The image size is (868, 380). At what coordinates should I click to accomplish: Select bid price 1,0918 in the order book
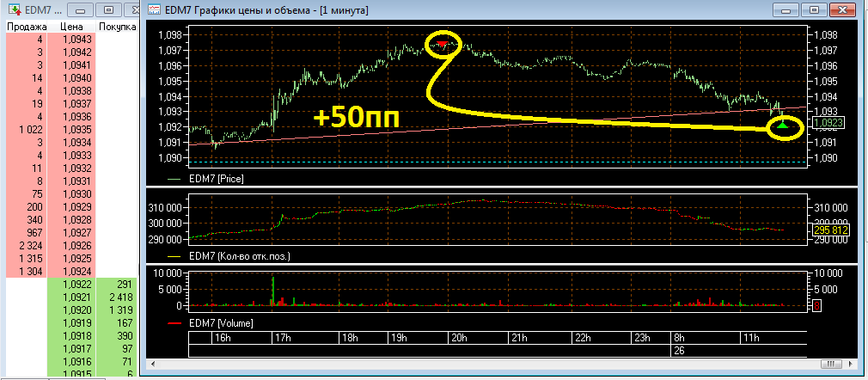pos(71,335)
